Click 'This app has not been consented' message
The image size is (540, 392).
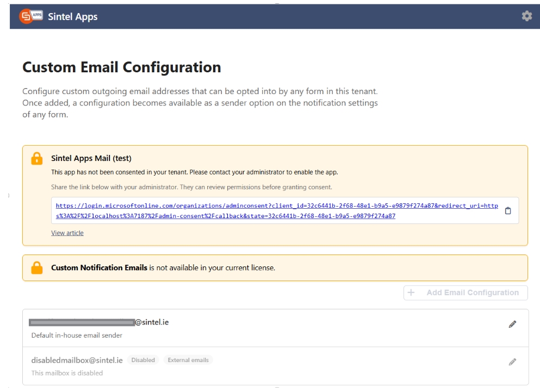coord(195,172)
